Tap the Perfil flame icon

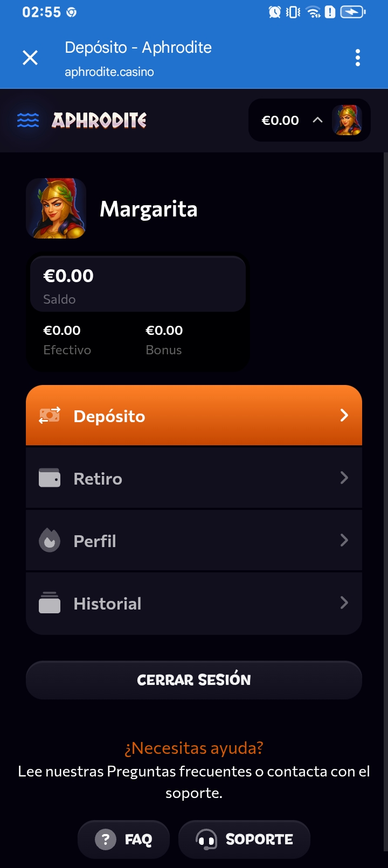(50, 541)
